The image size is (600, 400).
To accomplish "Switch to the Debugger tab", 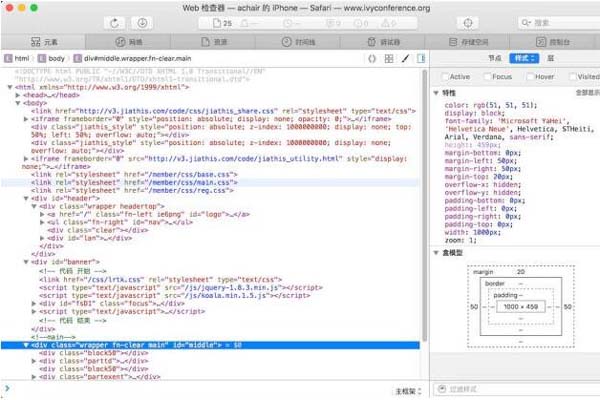I will click(x=383, y=42).
